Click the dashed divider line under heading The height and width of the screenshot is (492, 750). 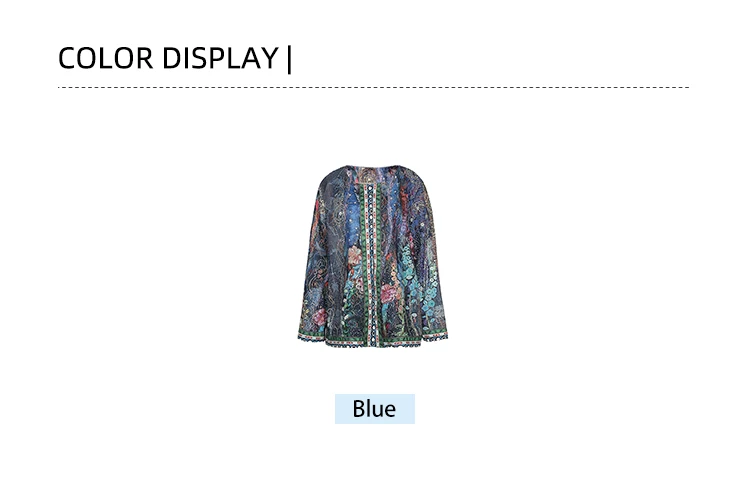point(373,87)
